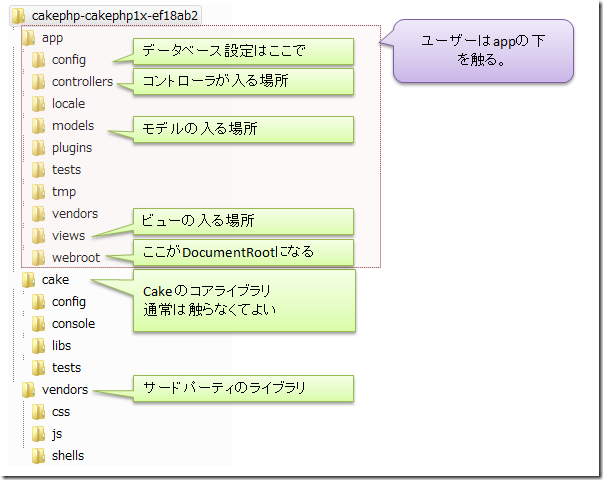Click the views folder icon

click(x=38, y=235)
